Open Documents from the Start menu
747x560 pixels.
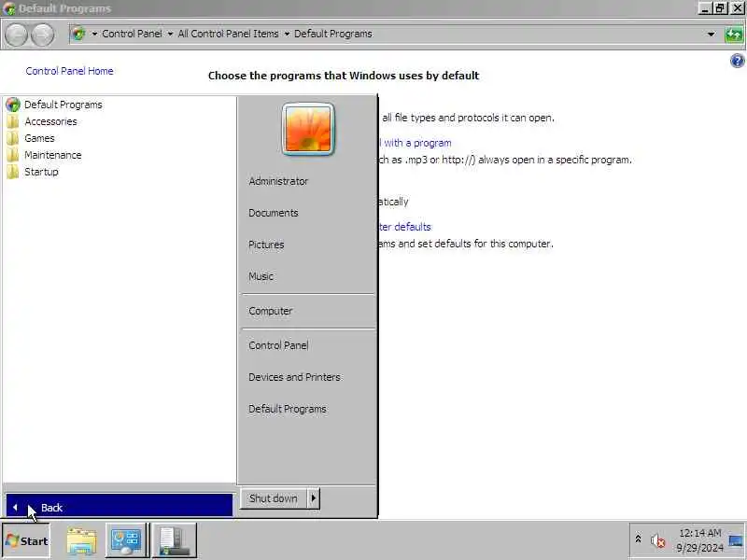click(x=274, y=213)
